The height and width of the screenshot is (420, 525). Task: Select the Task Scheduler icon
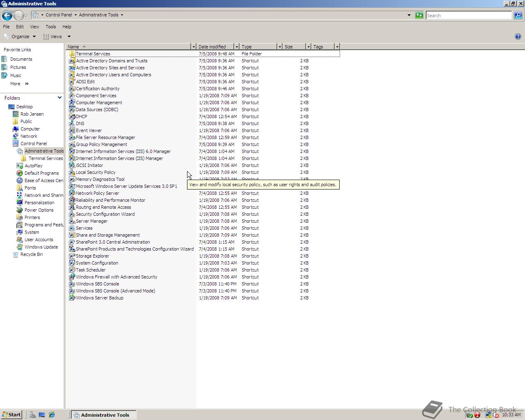tap(72, 270)
